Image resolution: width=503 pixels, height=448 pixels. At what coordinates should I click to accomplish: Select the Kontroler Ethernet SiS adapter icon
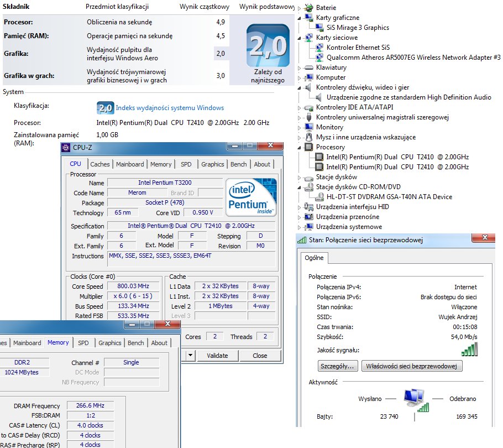tap(319, 47)
